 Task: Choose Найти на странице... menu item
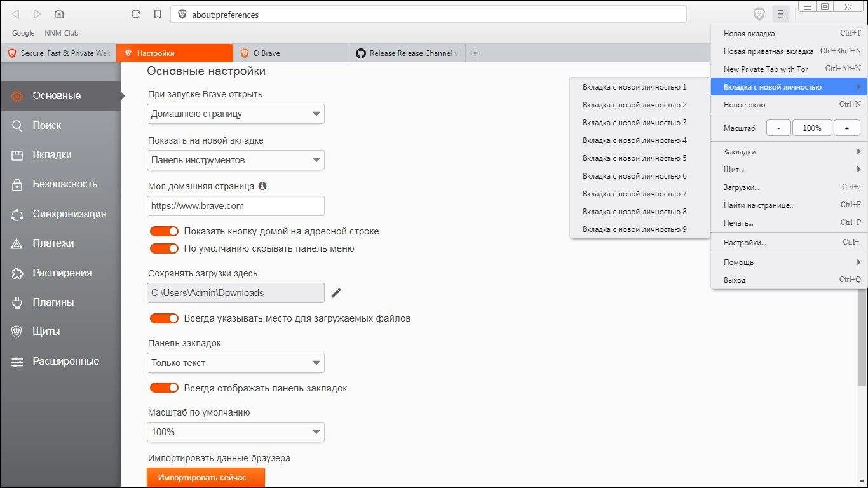(789, 205)
